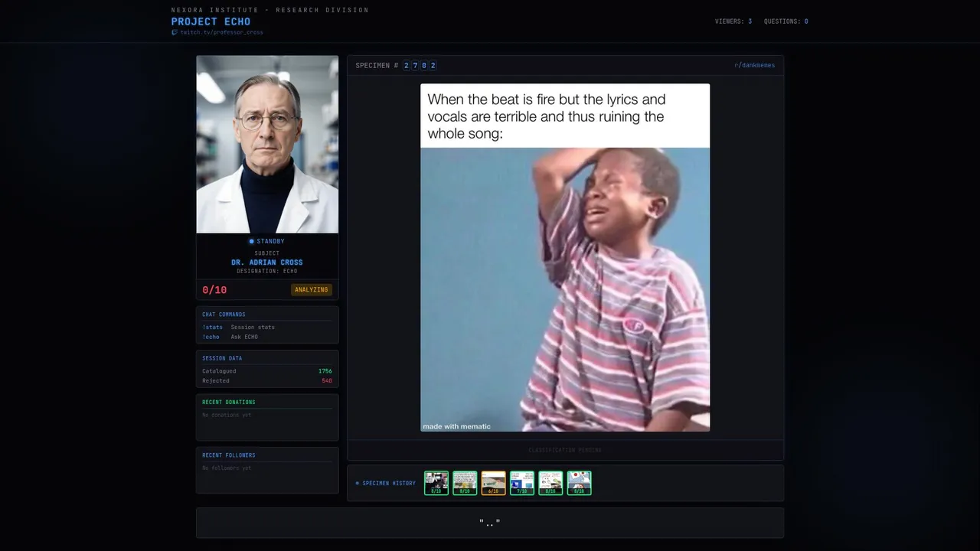Click the red 0/10 score
Viewport: 980px width, 551px height.
(x=214, y=290)
